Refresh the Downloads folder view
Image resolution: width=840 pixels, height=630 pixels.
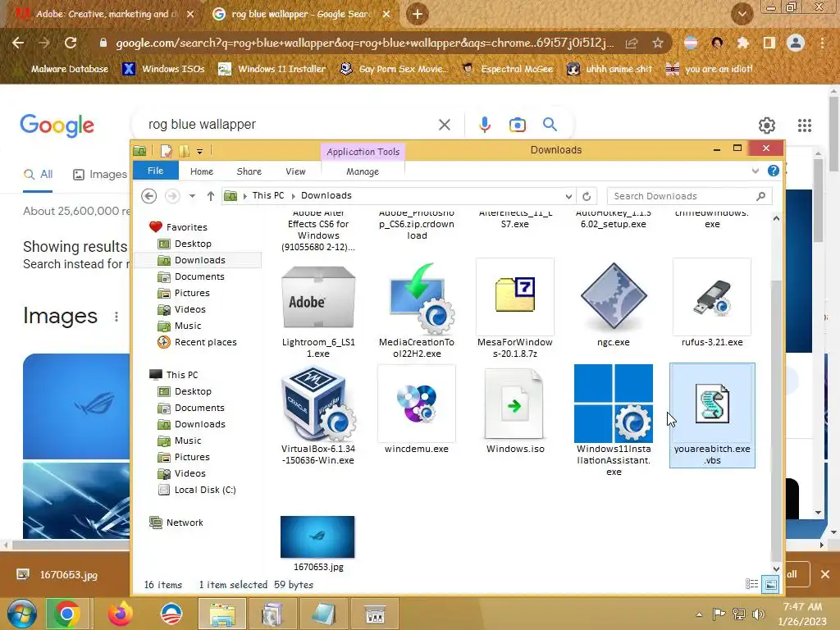(587, 196)
